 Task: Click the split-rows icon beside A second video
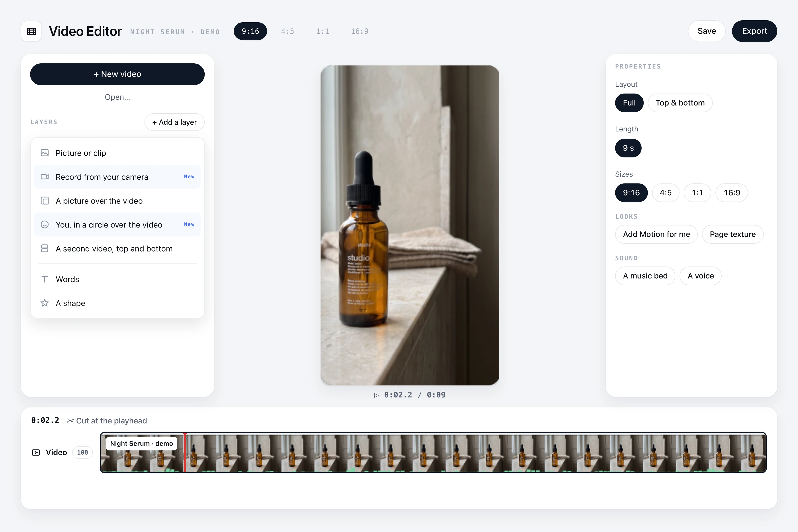pos(45,248)
